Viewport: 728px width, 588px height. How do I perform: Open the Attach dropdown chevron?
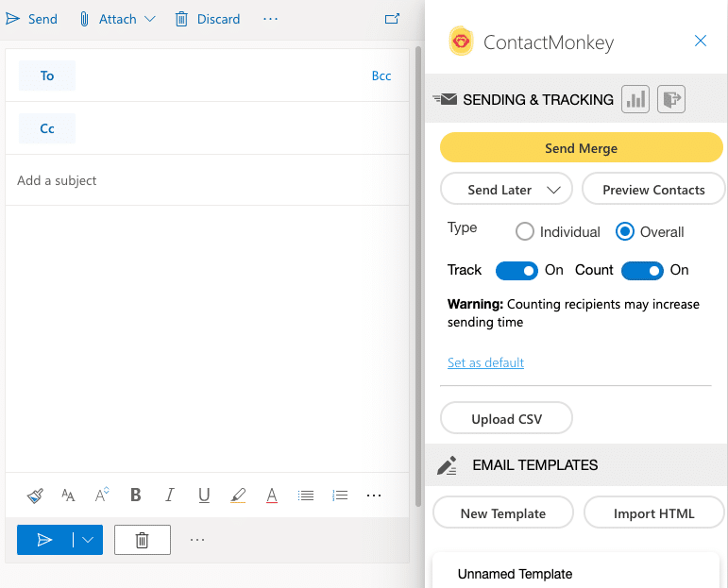click(x=149, y=19)
